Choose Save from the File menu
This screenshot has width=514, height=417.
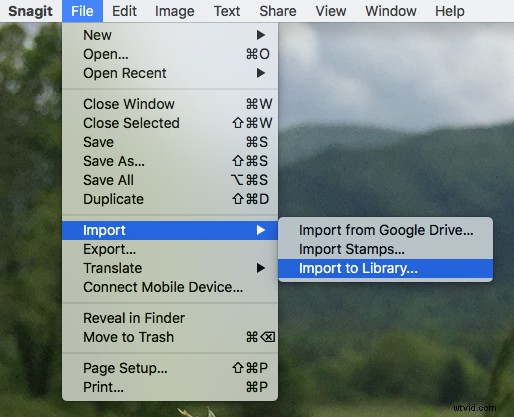click(x=170, y=142)
